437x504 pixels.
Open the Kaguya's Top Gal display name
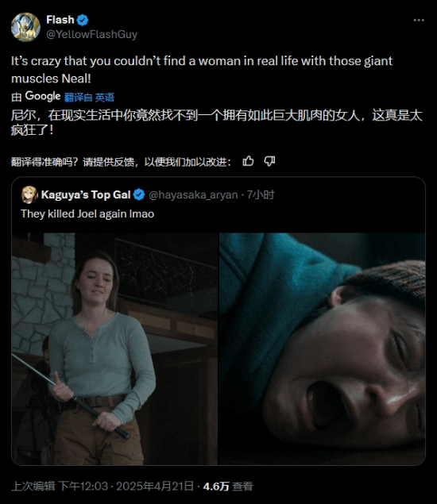point(86,194)
